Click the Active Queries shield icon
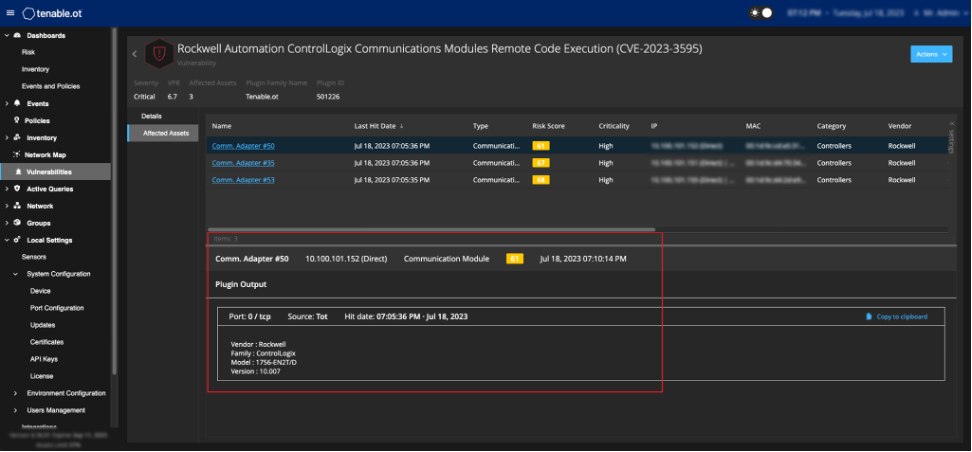This screenshot has height=452, width=972. point(17,188)
